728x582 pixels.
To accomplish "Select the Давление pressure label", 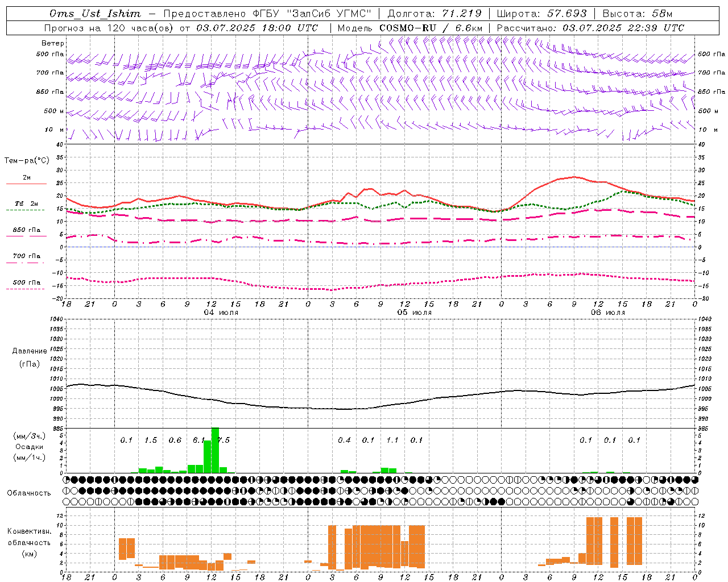I will click(x=30, y=351).
